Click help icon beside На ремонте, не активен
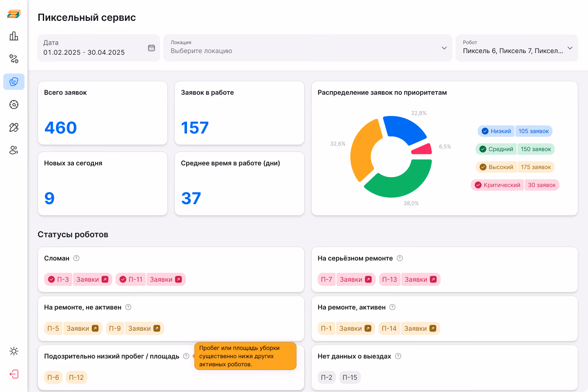 pos(128,307)
